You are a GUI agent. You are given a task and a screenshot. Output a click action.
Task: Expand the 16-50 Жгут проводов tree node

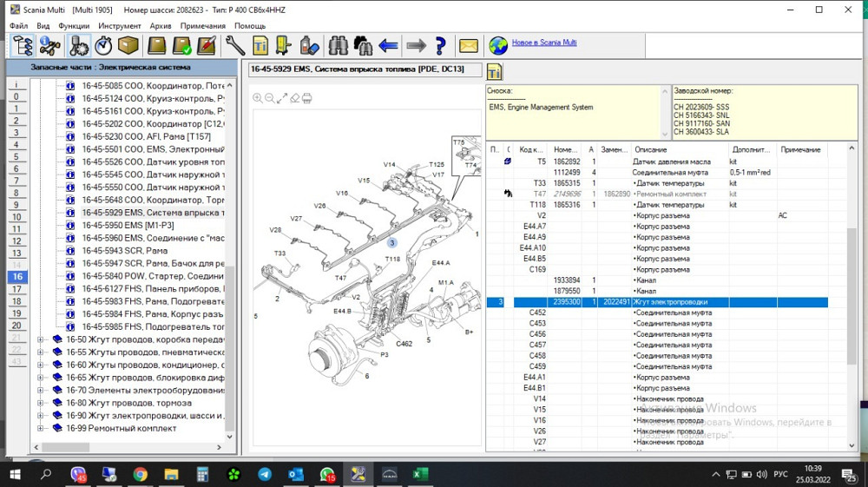click(41, 339)
